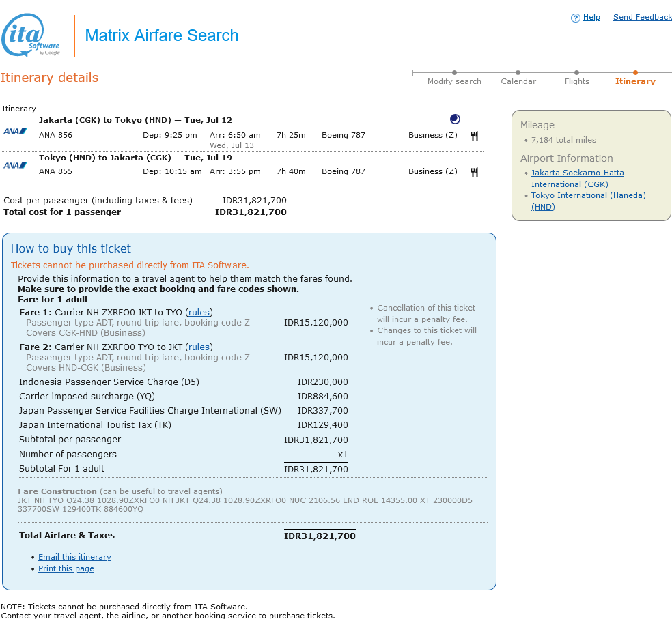Click the ITA Software logo
Viewport: 672px width, 619px height.
pyautogui.click(x=31, y=35)
